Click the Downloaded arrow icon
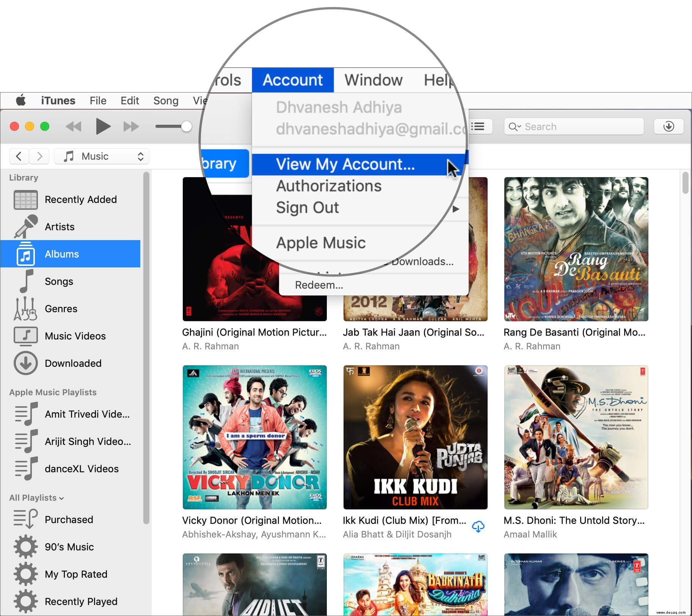Viewport: 692px width, 616px height. [x=25, y=363]
